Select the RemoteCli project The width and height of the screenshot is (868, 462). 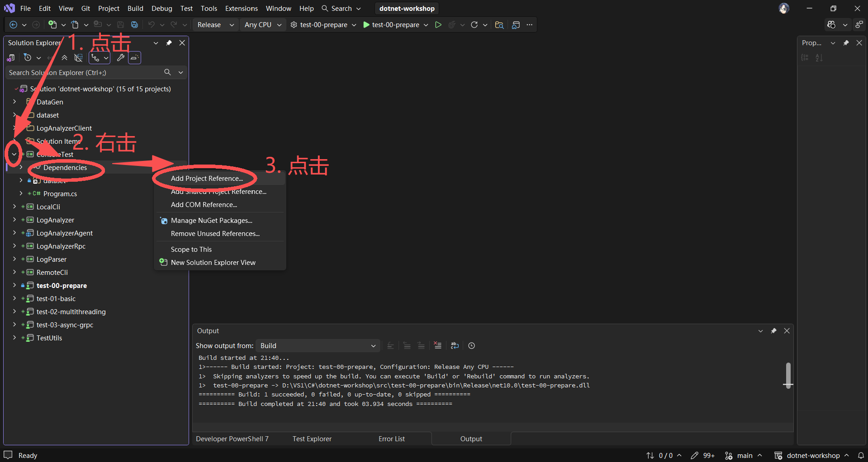click(x=52, y=273)
